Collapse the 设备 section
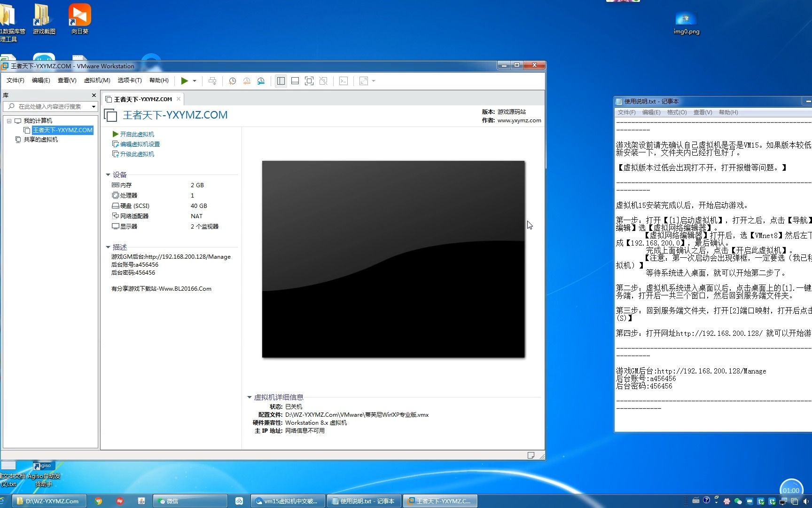Screen dimensions: 812x508 (108, 175)
